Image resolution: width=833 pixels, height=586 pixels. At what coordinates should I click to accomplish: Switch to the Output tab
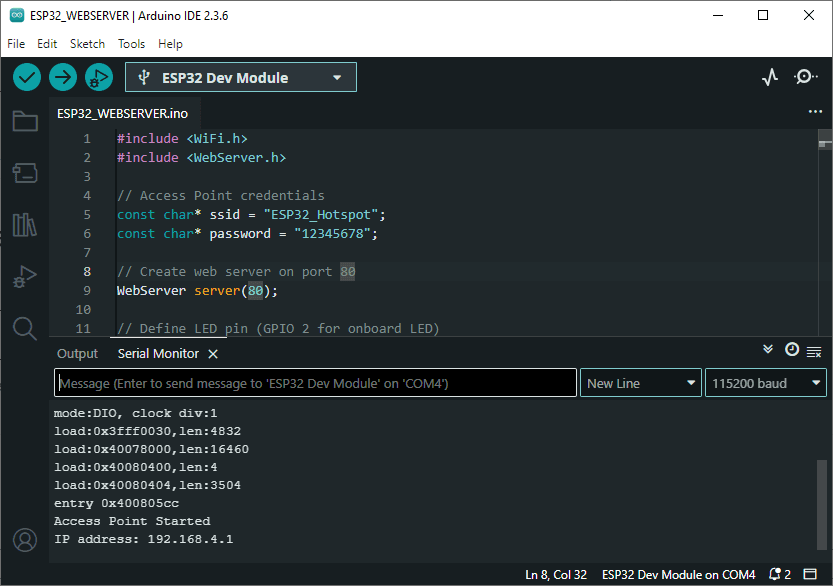click(x=77, y=354)
